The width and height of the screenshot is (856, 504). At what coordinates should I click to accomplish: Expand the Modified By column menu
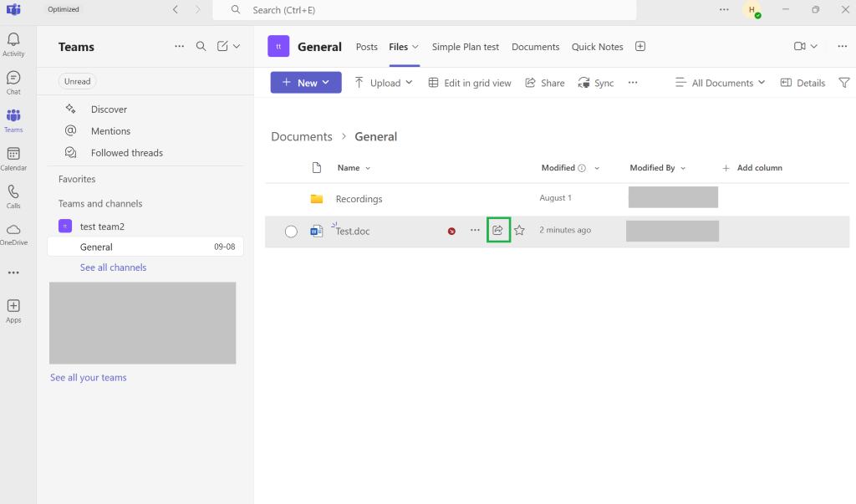click(x=657, y=168)
